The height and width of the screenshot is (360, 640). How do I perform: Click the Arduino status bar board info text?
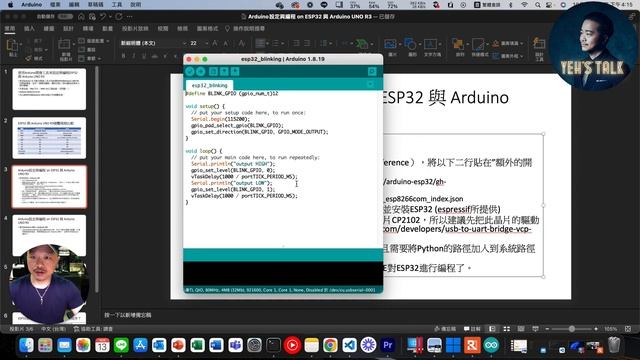point(281,290)
